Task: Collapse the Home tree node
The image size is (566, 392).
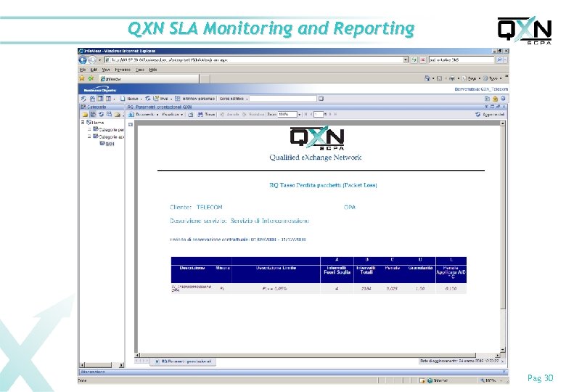Action: pos(83,123)
